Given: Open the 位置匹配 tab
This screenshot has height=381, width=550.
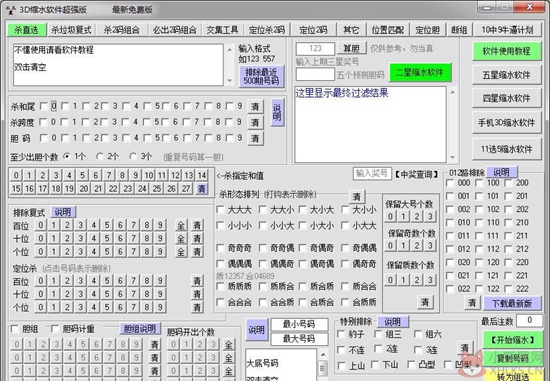Looking at the screenshot, I should (388, 30).
